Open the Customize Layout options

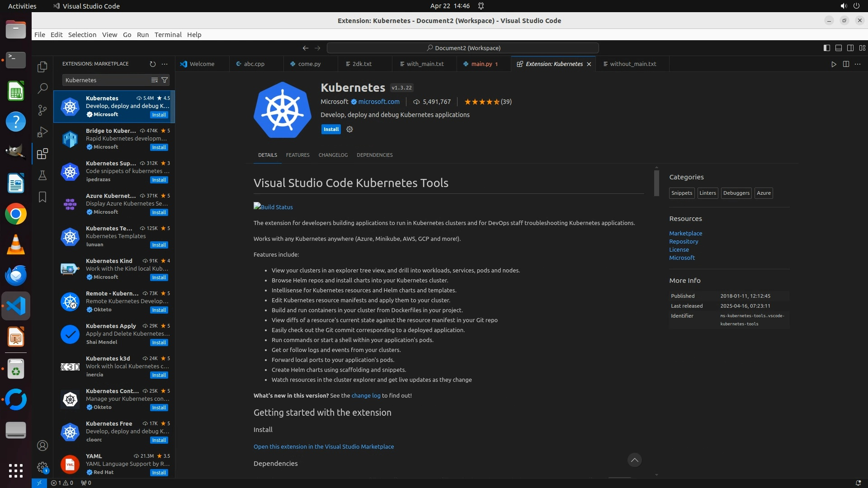coord(862,48)
